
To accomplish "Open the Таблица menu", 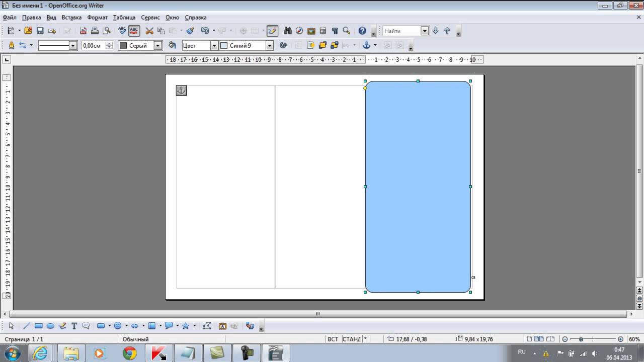I will pyautogui.click(x=124, y=17).
